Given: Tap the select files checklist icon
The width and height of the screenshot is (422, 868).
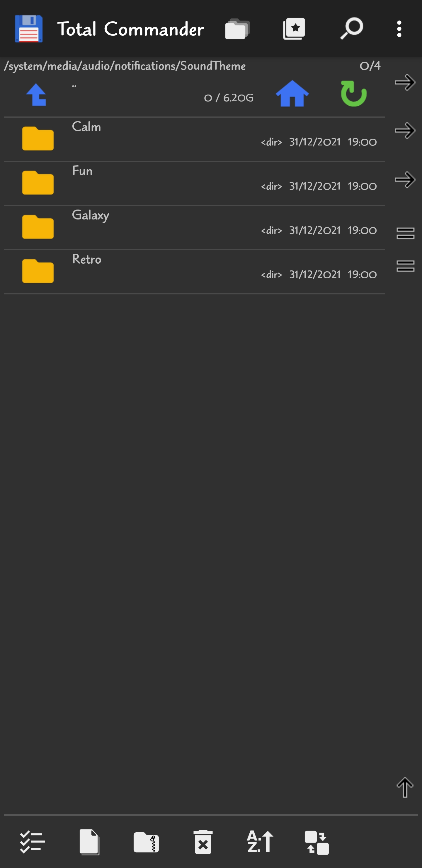Looking at the screenshot, I should (x=32, y=842).
